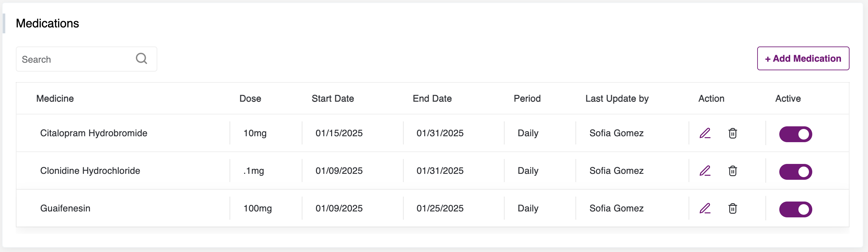Click the Medicine column header

55,98
